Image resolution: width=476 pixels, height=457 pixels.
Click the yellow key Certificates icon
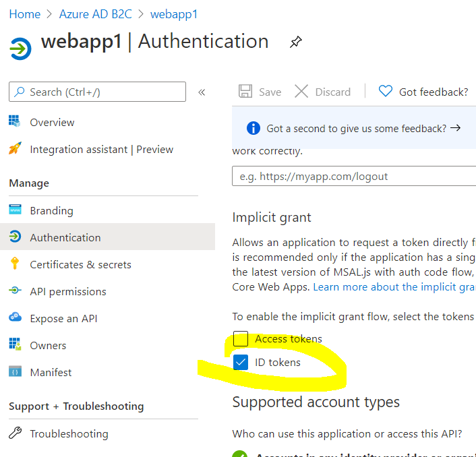point(15,263)
